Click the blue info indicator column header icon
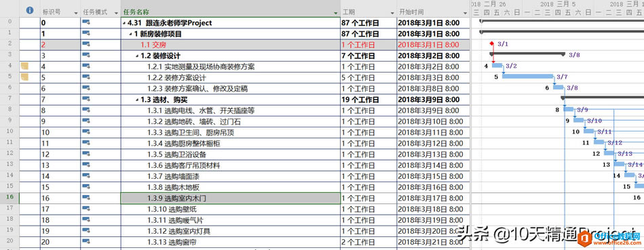Image resolution: width=644 pixels, height=250 pixels. tap(30, 11)
